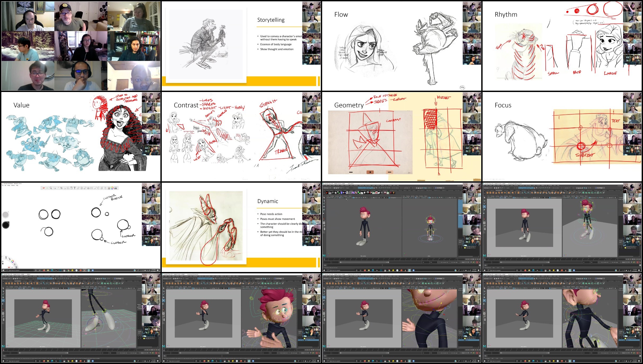Click Zoom app icon in SketchBook frame taskbar
The image size is (643, 364).
(x=93, y=270)
